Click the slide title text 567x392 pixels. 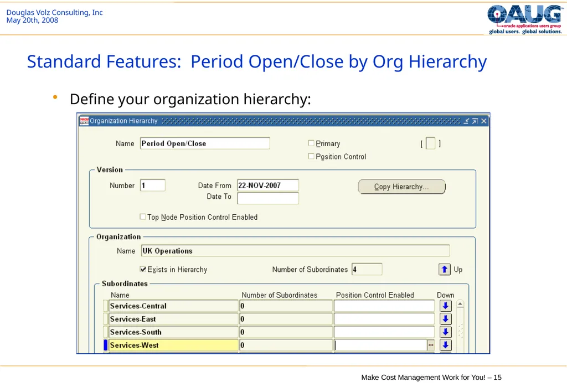(257, 61)
